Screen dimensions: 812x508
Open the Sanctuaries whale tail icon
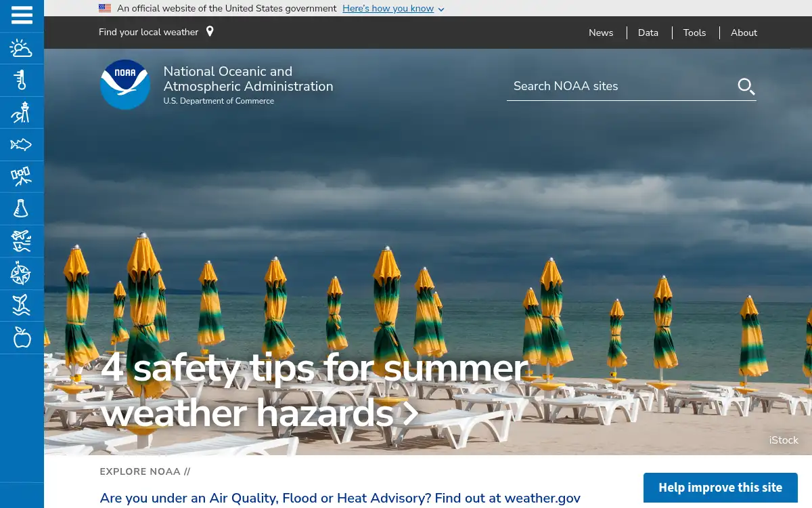coord(22,305)
